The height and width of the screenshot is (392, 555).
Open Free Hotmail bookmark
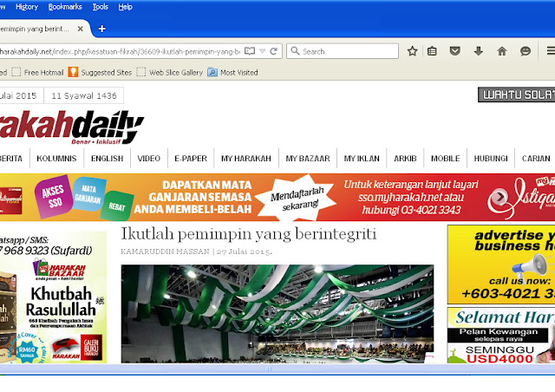37,72
